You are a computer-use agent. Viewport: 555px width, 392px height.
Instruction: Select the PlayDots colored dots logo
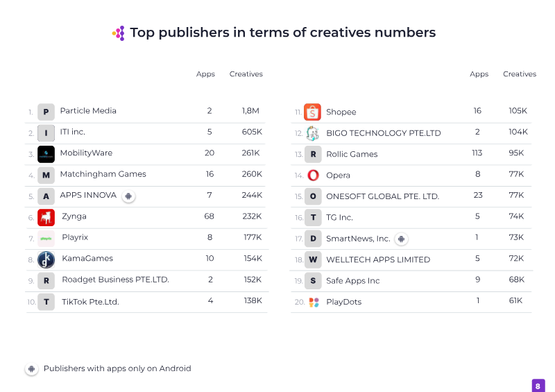pos(314,302)
